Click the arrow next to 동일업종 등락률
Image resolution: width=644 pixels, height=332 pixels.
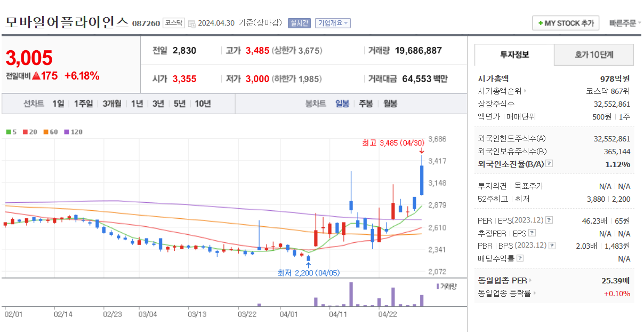coord(535,293)
